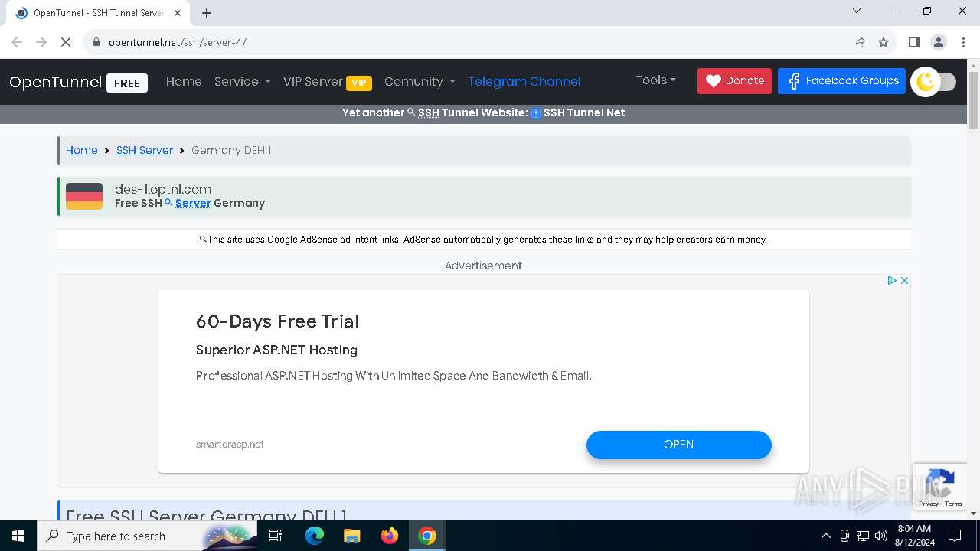Toggle dark mode switch

coord(934,82)
